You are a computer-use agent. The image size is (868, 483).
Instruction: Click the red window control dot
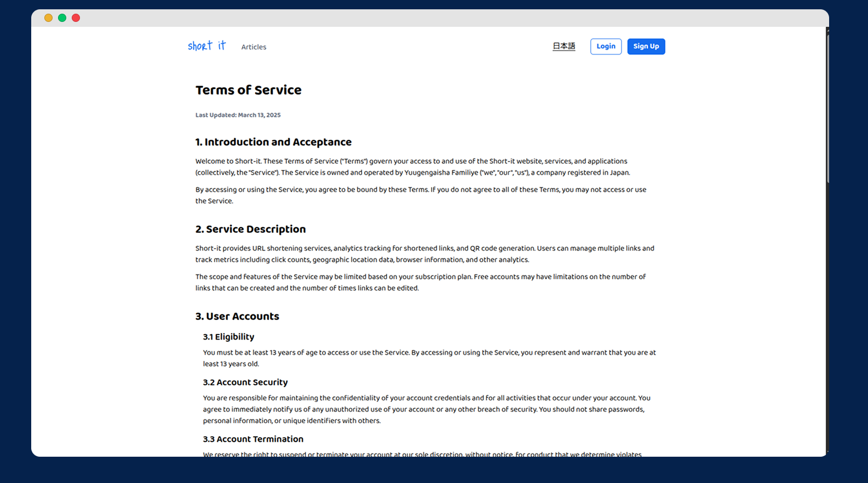(76, 18)
